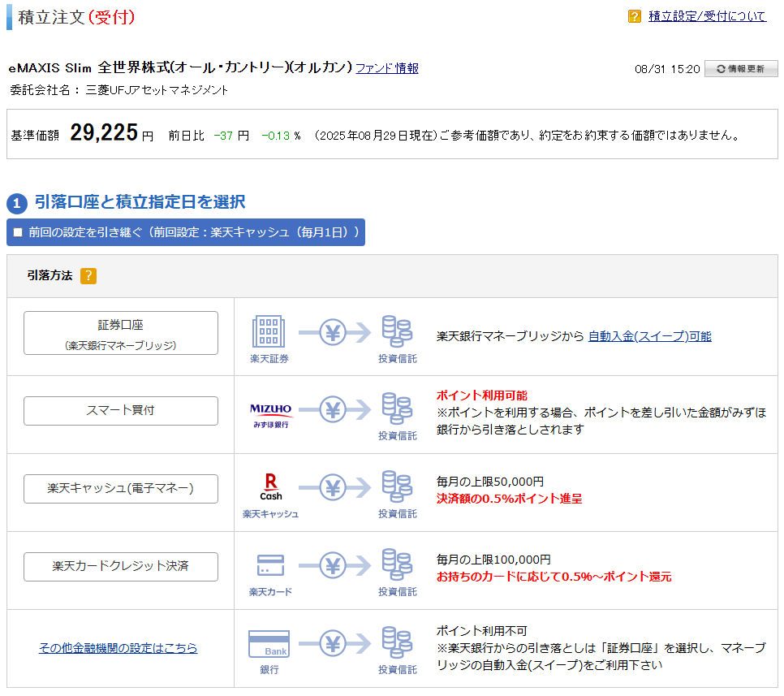Click the 投資信託 coins icon in 証券口座 row
This screenshot has height=696, width=784.
[x=397, y=331]
